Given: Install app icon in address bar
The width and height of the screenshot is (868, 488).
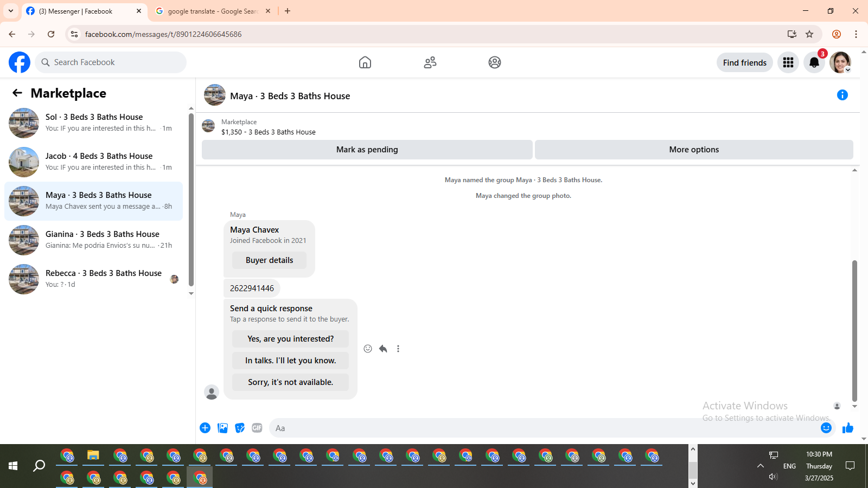Looking at the screenshot, I should point(792,34).
